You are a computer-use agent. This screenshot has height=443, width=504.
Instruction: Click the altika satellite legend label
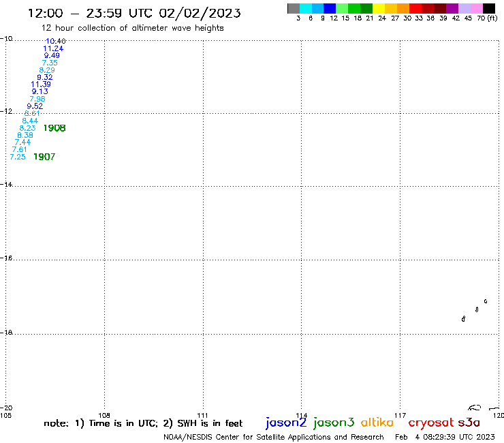pos(377,422)
